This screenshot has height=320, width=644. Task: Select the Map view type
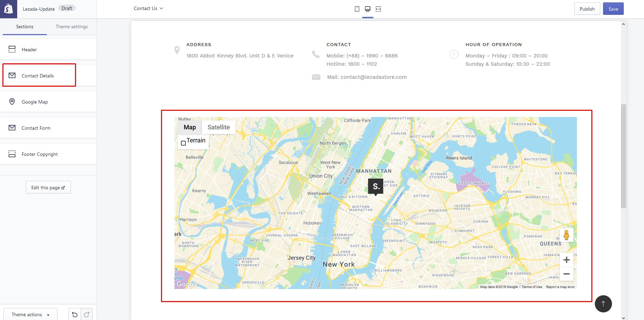190,127
